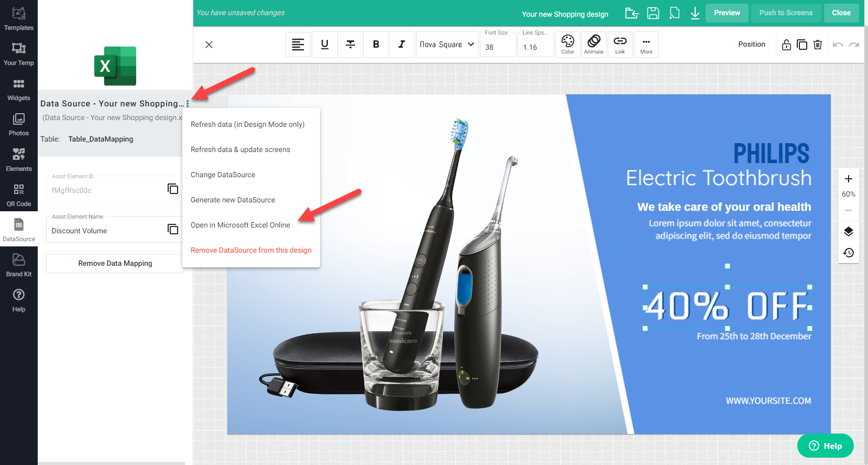Open the Color picker tool
Viewport: 868px width, 465px height.
pyautogui.click(x=567, y=45)
